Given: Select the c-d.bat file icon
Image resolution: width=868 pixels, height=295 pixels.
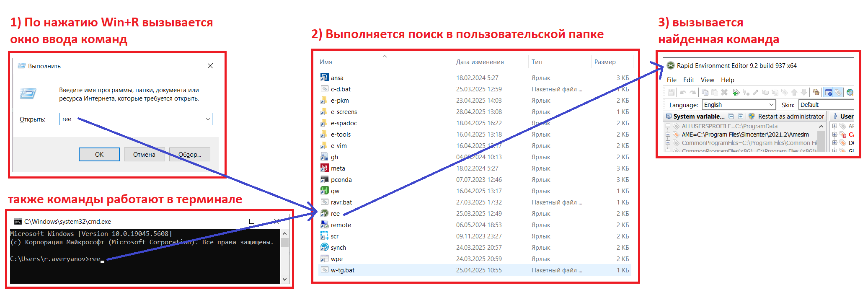Looking at the screenshot, I should coord(324,89).
